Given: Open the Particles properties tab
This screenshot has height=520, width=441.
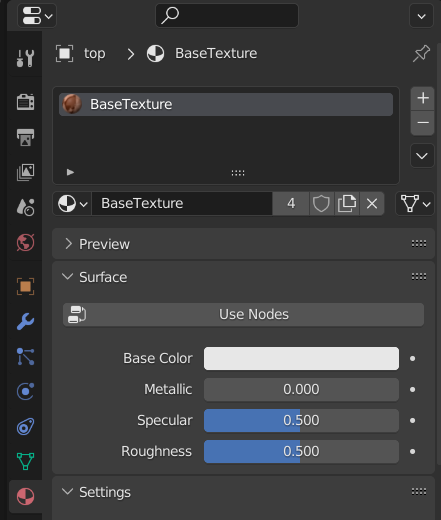Looking at the screenshot, I should (25, 357).
